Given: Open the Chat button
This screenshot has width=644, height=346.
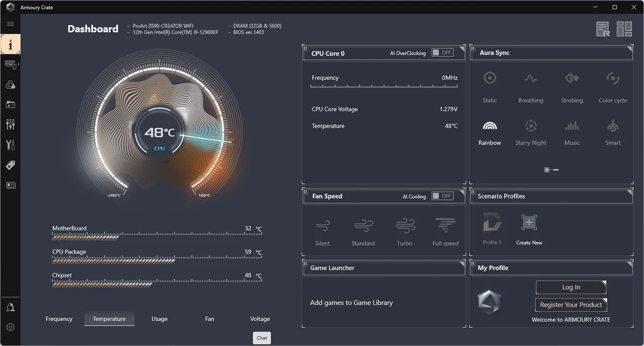Looking at the screenshot, I should point(262,338).
